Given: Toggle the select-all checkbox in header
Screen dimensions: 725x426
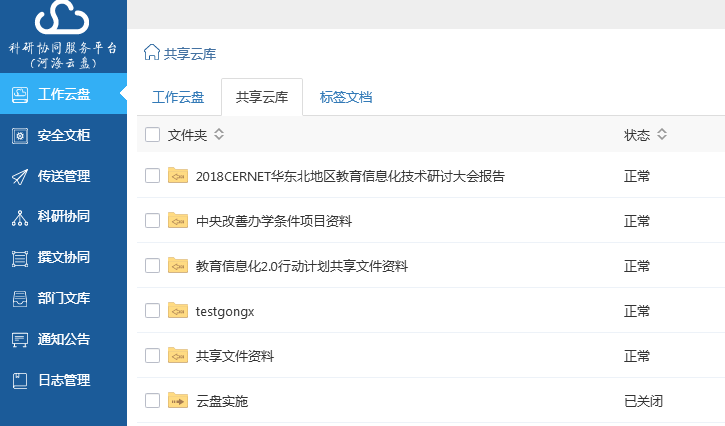Looking at the screenshot, I should click(152, 135).
